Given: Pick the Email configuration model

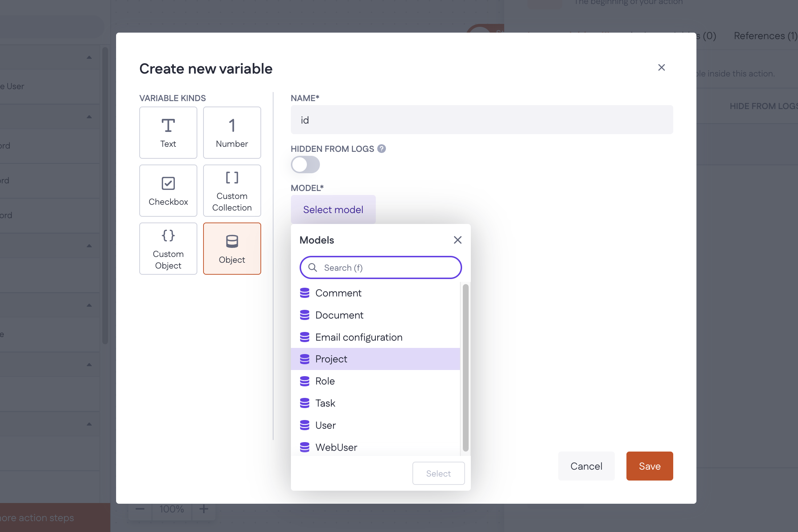Looking at the screenshot, I should coord(358,337).
